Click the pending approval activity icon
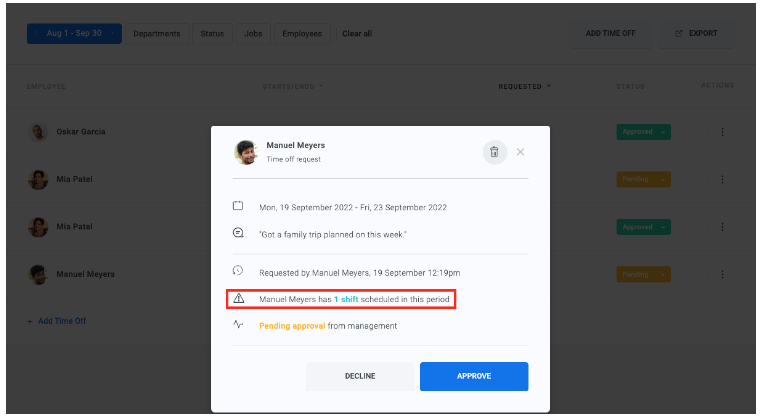The image size is (762, 419). [238, 325]
